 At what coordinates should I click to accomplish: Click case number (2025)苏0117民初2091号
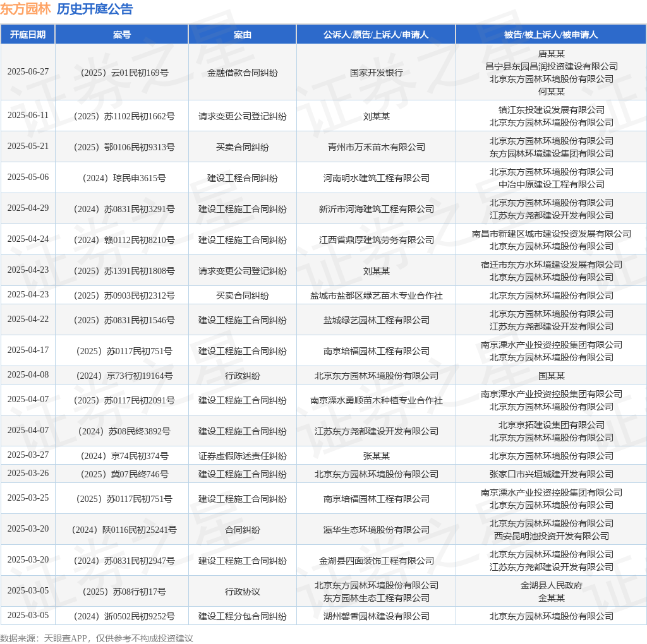[x=124, y=401]
